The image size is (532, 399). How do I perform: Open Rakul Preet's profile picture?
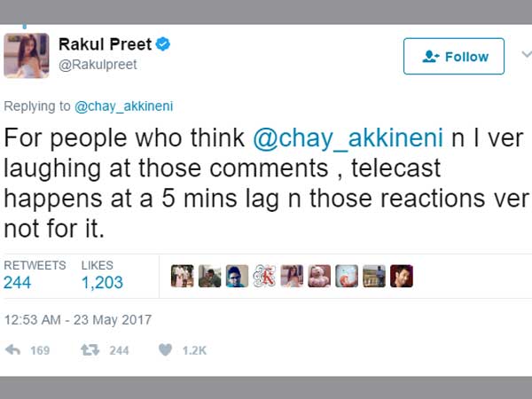[27, 55]
